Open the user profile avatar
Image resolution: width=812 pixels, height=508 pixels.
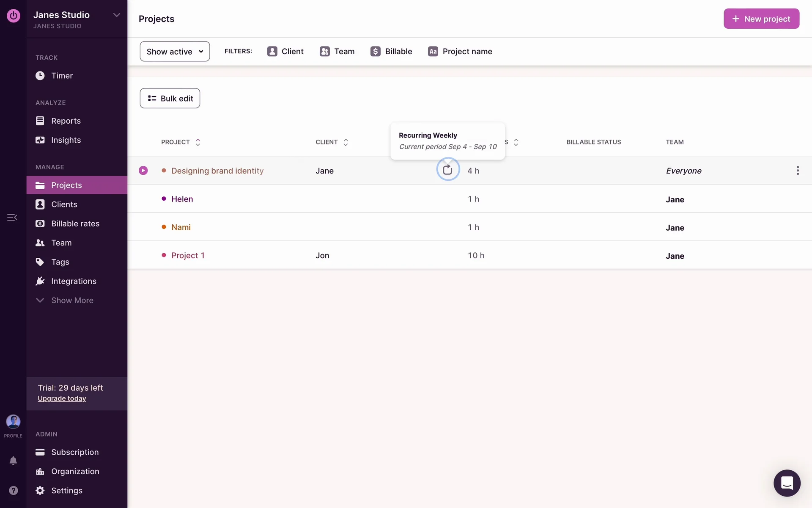[13, 422]
